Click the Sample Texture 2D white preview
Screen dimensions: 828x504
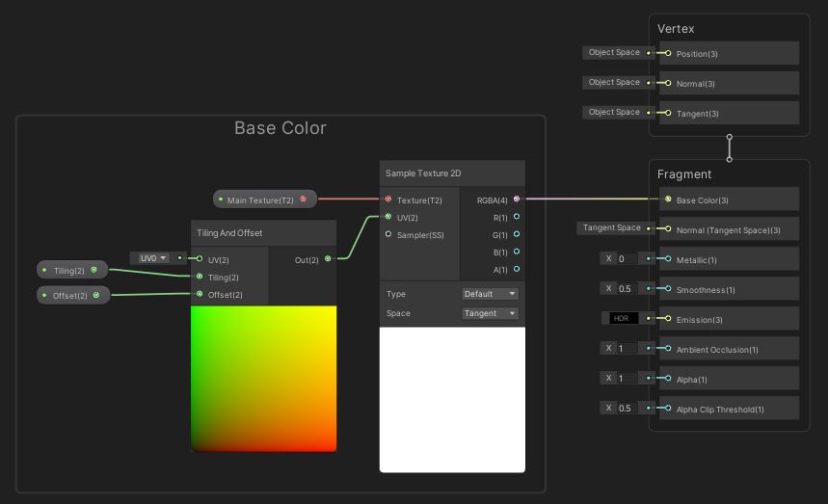(x=452, y=400)
